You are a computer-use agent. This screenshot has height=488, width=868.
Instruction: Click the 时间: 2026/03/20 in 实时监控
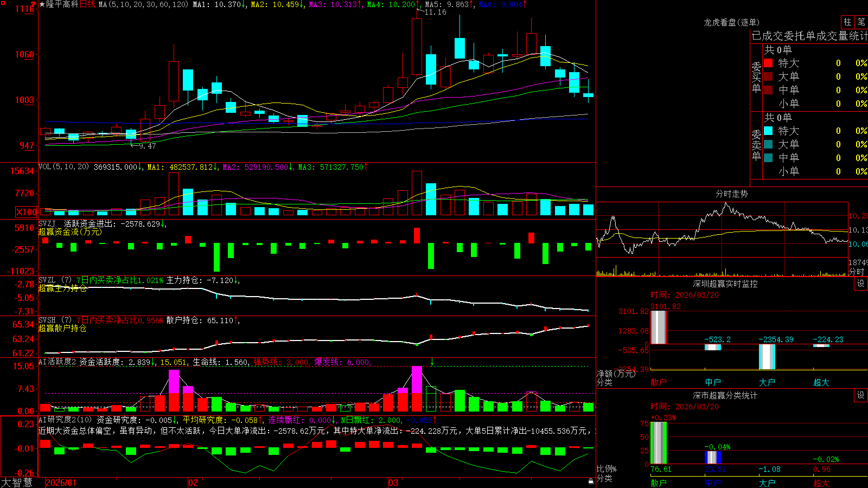pyautogui.click(x=685, y=295)
